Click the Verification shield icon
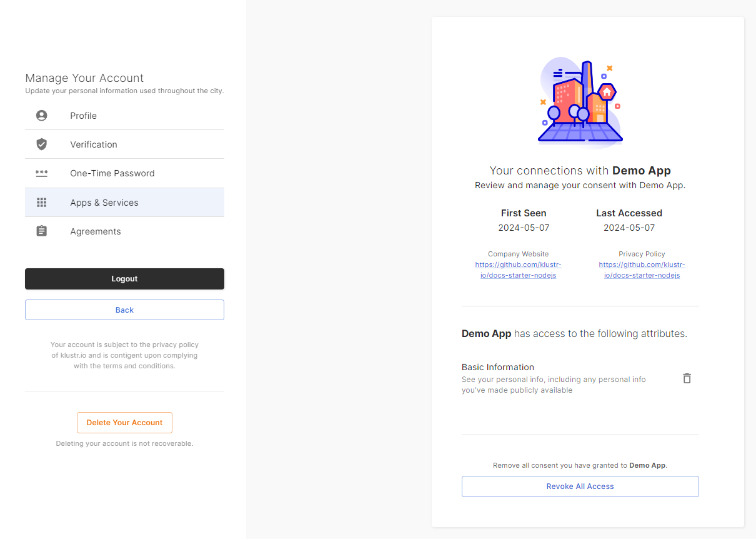The height and width of the screenshot is (539, 756). tap(42, 144)
